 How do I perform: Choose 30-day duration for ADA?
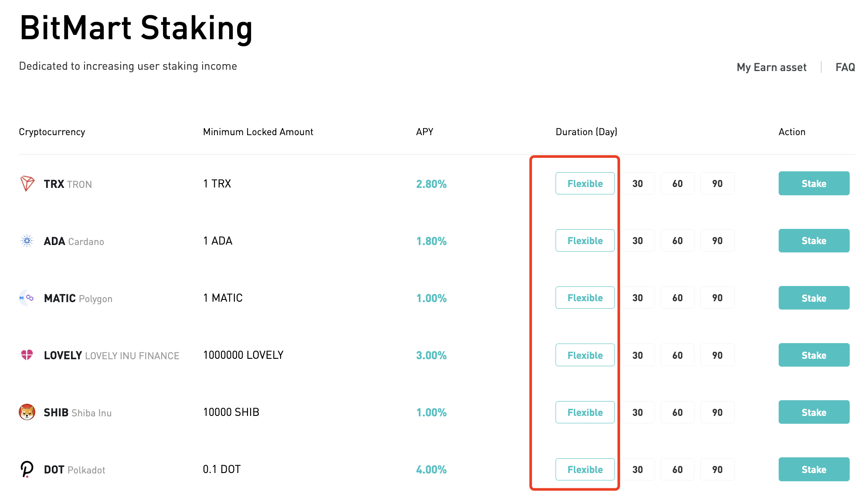[637, 241]
